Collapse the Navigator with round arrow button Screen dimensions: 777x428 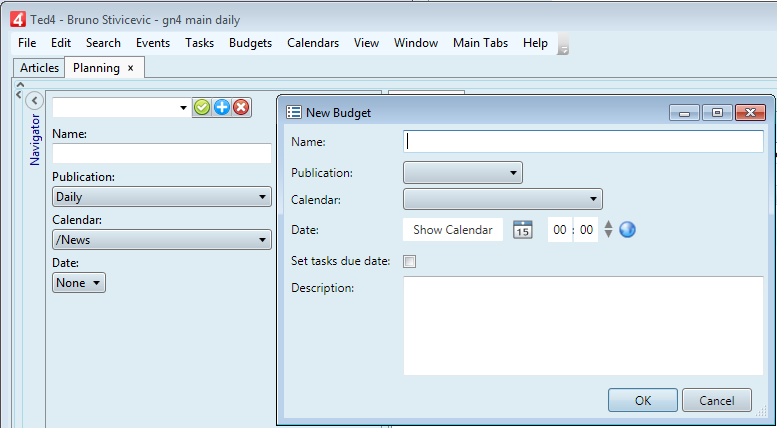[34, 101]
